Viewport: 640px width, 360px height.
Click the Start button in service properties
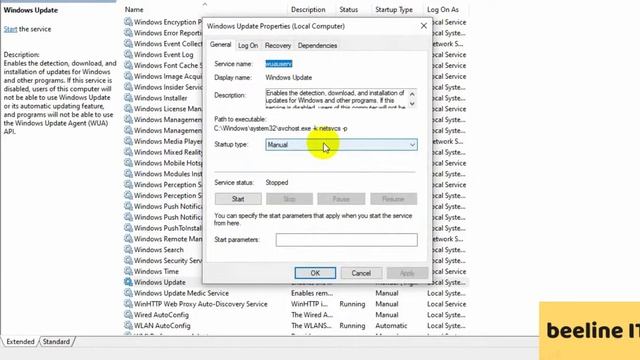tap(238, 199)
